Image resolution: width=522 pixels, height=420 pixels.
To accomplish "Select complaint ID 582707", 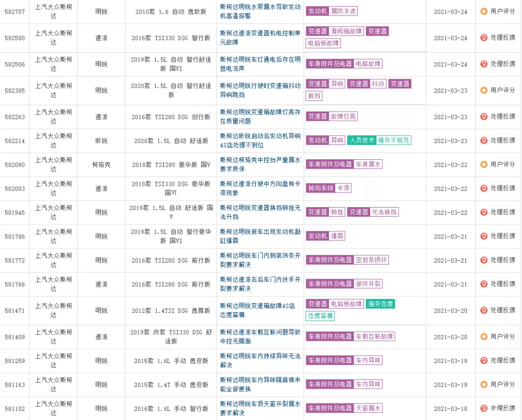I will click(x=14, y=12).
